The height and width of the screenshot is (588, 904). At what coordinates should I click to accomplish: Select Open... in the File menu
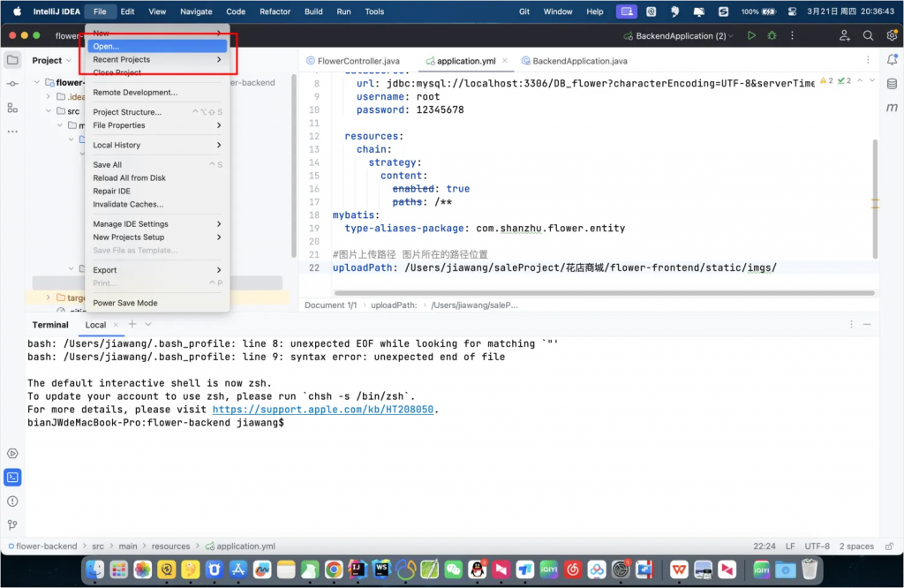pyautogui.click(x=106, y=46)
